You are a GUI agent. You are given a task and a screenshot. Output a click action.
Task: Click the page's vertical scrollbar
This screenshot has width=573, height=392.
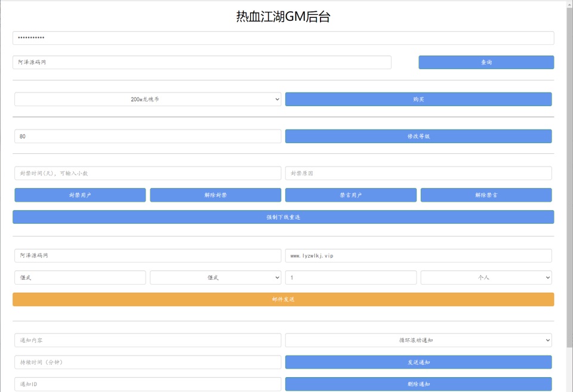569,179
